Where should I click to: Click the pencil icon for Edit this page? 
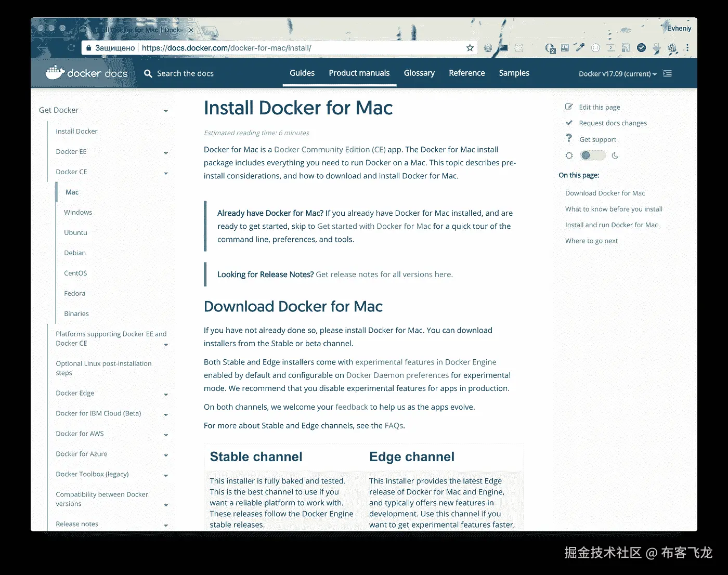pos(569,107)
